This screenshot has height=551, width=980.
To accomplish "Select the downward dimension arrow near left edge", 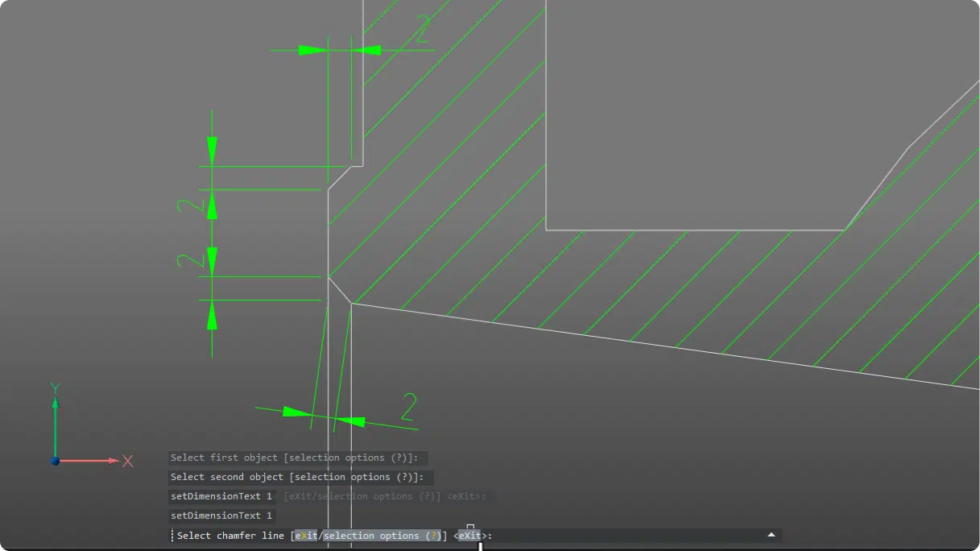I will pos(211,149).
